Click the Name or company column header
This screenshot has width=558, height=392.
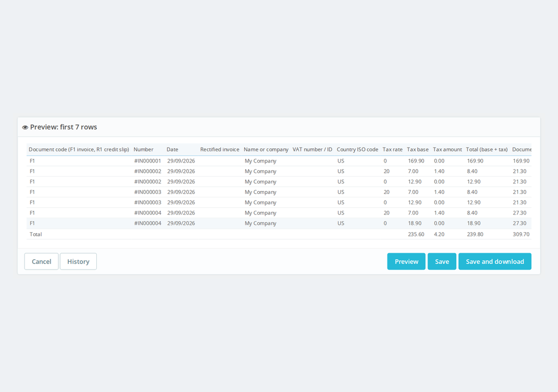pos(266,150)
